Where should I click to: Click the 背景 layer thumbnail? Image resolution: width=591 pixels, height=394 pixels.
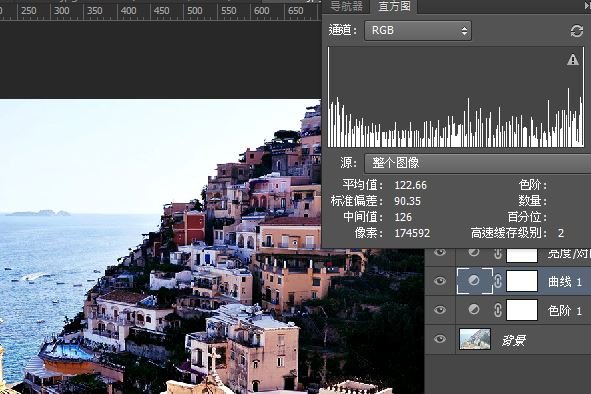(x=475, y=339)
